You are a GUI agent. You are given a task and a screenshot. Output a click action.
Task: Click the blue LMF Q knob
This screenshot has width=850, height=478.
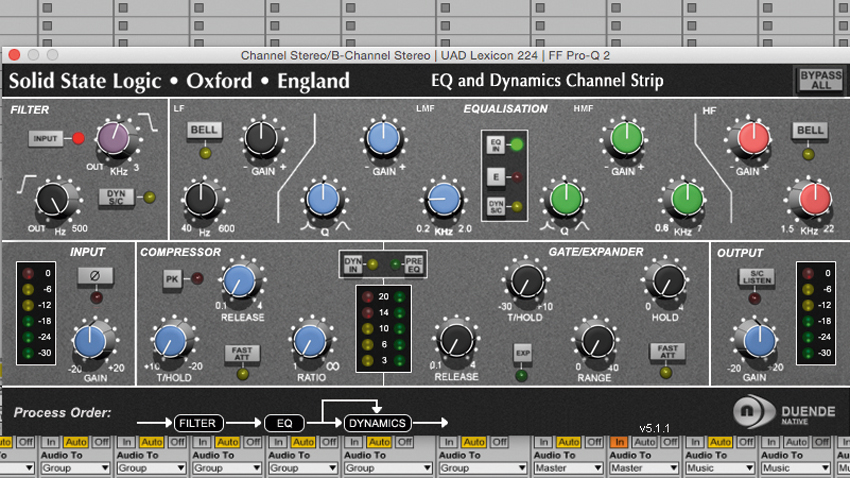[323, 199]
